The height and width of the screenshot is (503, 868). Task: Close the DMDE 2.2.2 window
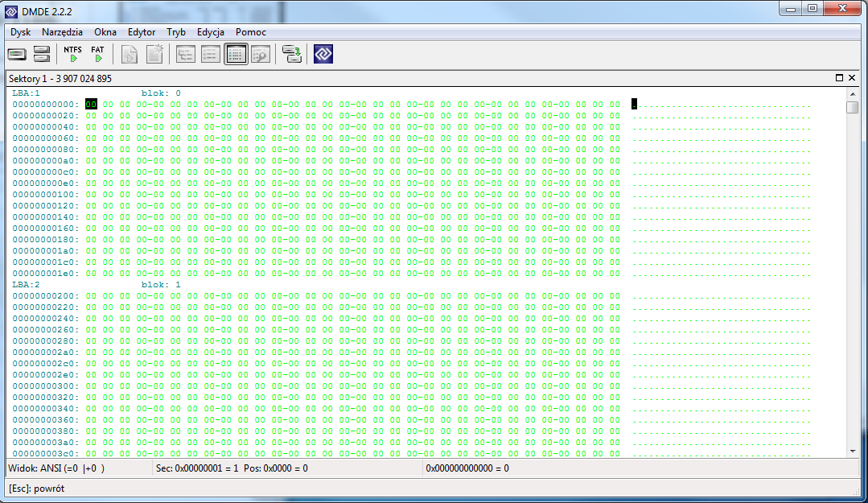[842, 9]
